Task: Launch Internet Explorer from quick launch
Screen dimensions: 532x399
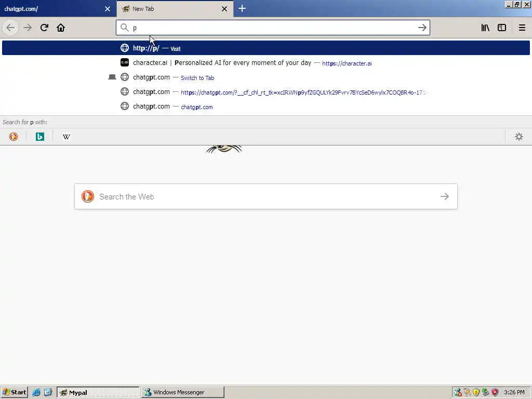Action: pyautogui.click(x=36, y=392)
